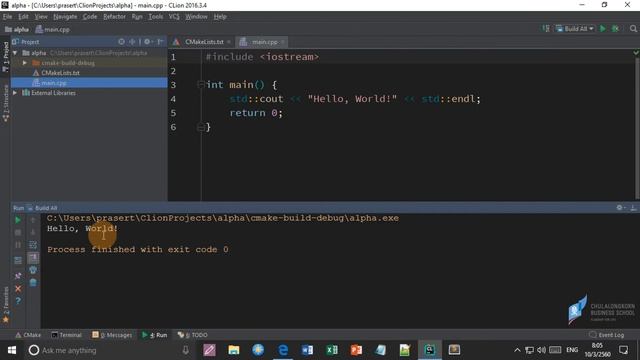The image size is (640, 360).
Task: Toggle 1: Project side tab
Action: click(5, 56)
